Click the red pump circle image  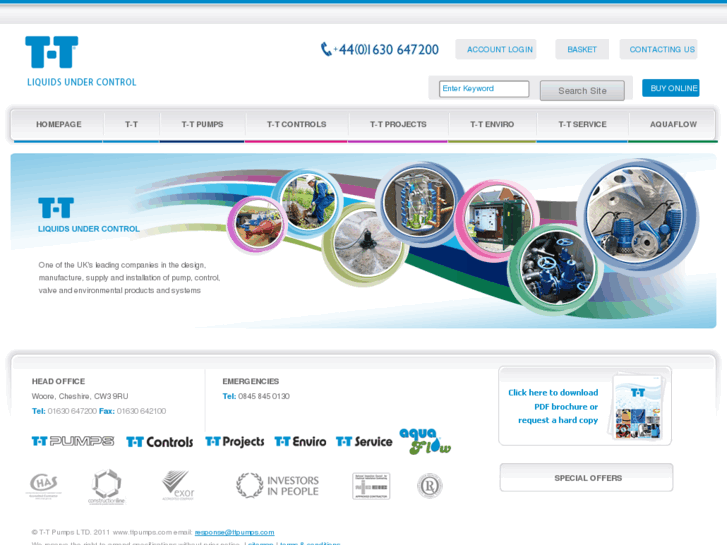click(x=256, y=224)
